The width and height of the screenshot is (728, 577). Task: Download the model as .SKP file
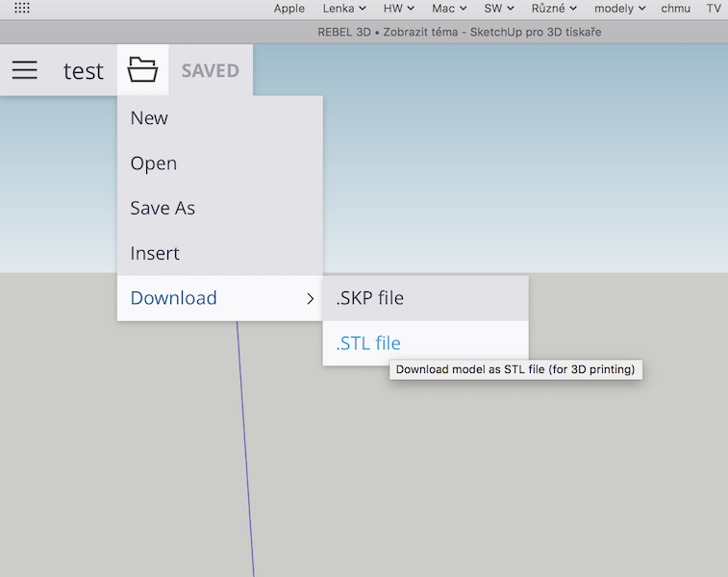(370, 299)
